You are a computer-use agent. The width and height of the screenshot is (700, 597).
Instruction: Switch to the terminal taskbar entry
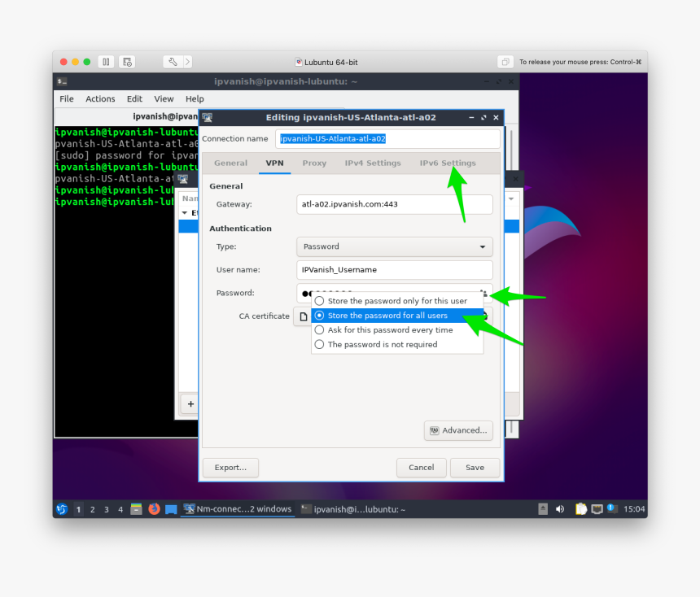353,509
